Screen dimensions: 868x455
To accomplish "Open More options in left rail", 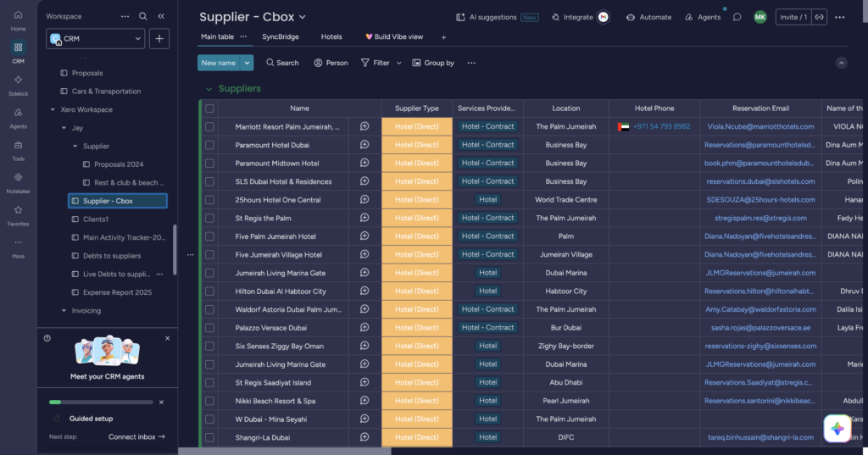I will (x=18, y=248).
